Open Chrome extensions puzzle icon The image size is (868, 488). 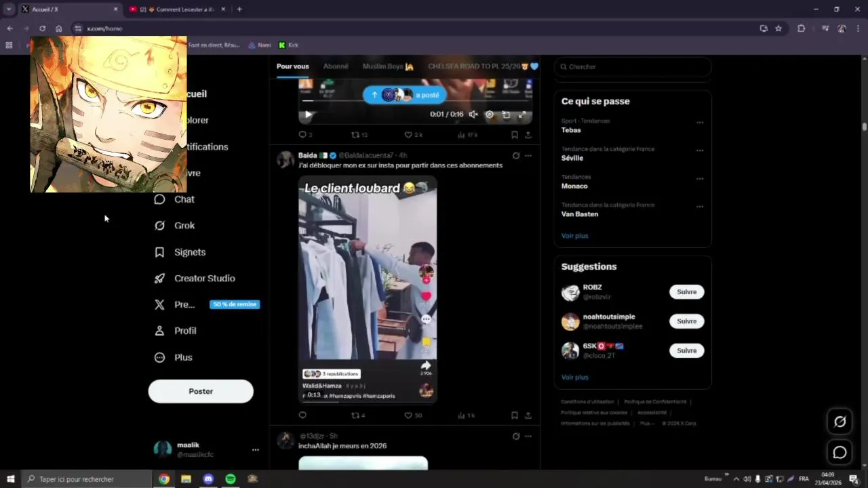click(802, 28)
